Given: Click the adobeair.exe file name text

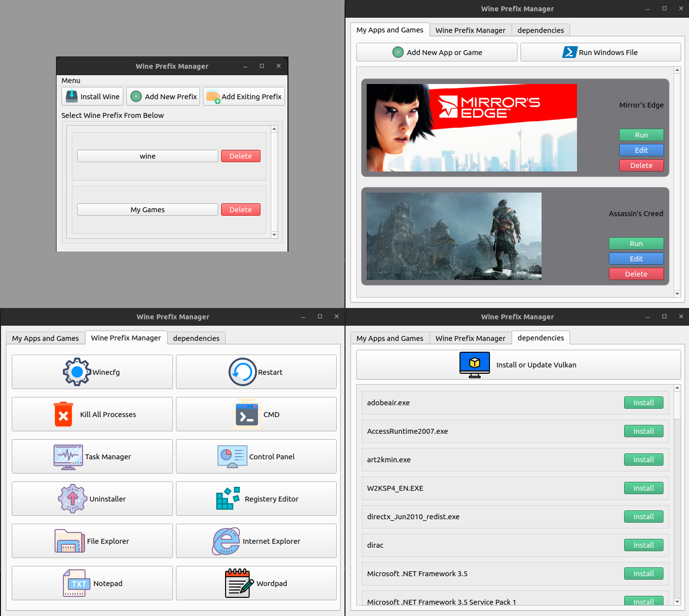Looking at the screenshot, I should coord(388,403).
